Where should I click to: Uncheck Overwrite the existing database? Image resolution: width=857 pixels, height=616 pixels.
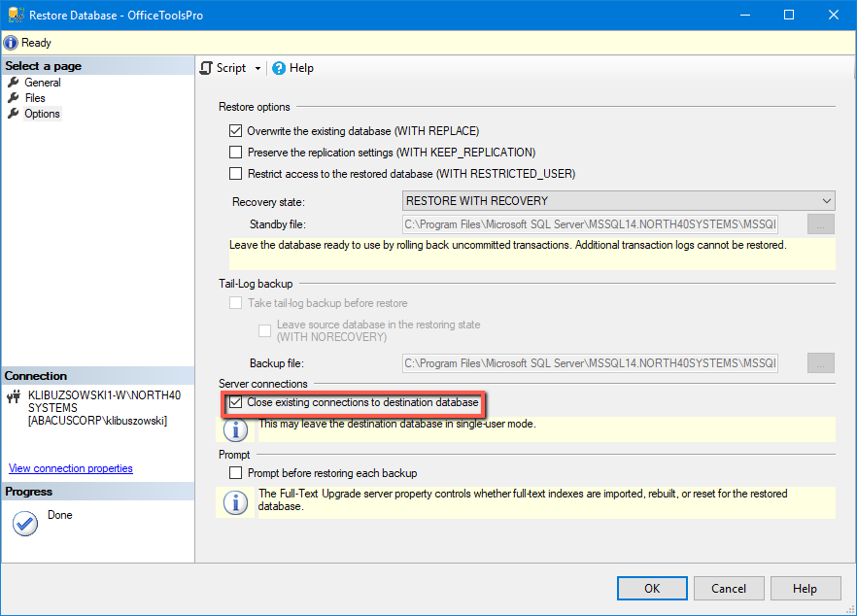click(235, 130)
